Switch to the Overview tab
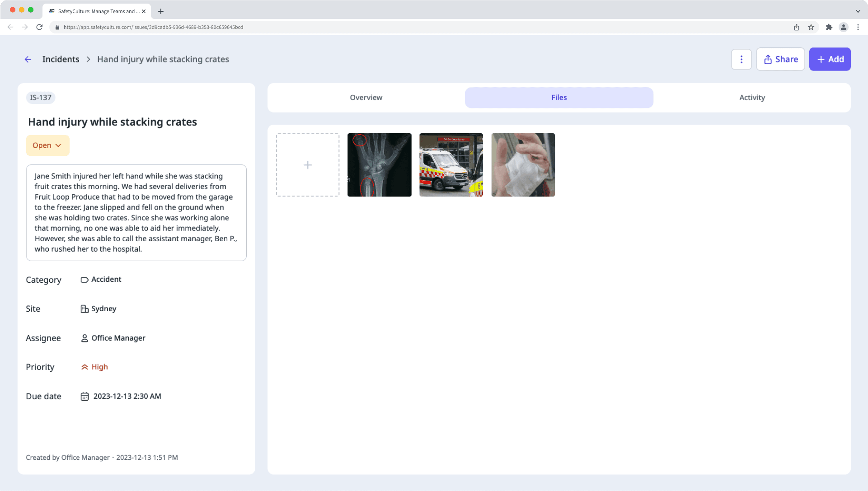Viewport: 868px width, 491px height. (x=366, y=98)
